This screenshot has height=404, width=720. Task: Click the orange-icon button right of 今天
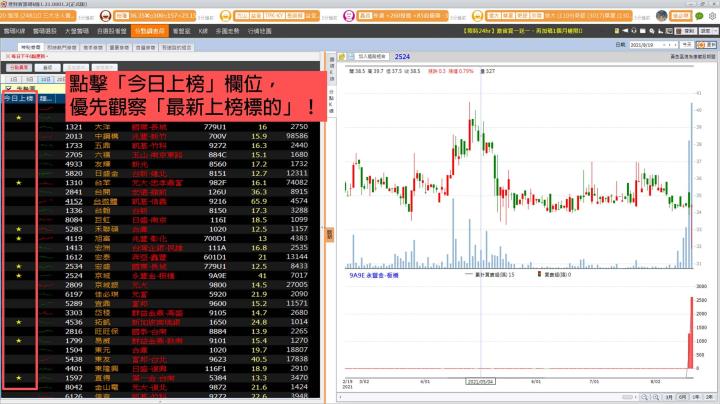[706, 45]
